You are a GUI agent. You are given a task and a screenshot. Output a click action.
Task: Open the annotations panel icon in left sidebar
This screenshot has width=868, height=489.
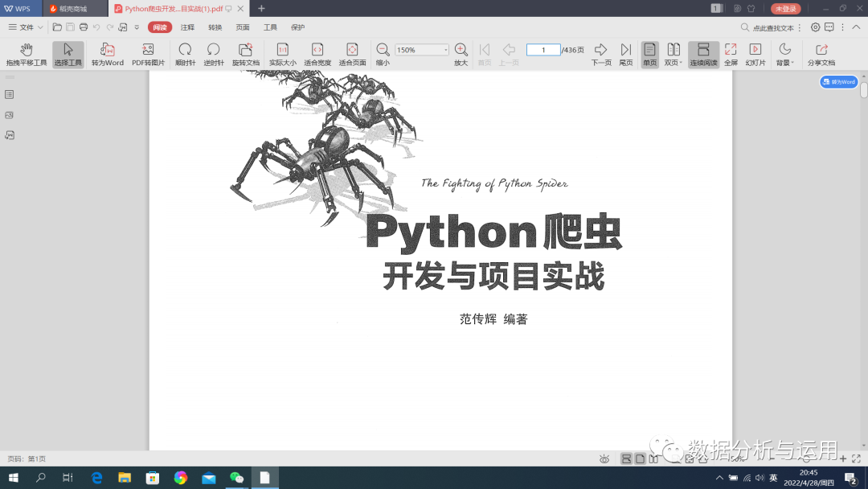pos(10,135)
